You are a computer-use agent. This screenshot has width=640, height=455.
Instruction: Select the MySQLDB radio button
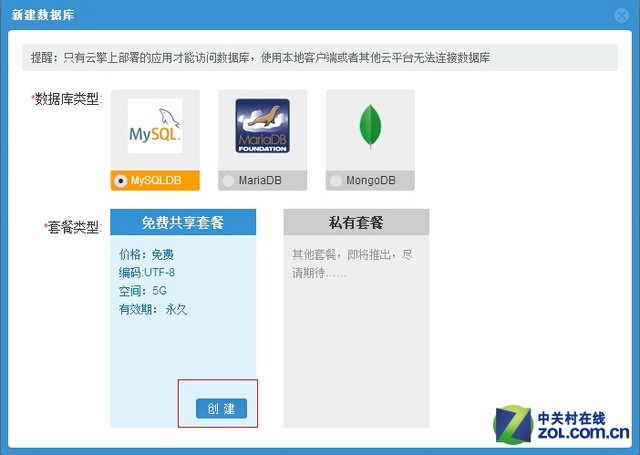(x=121, y=180)
